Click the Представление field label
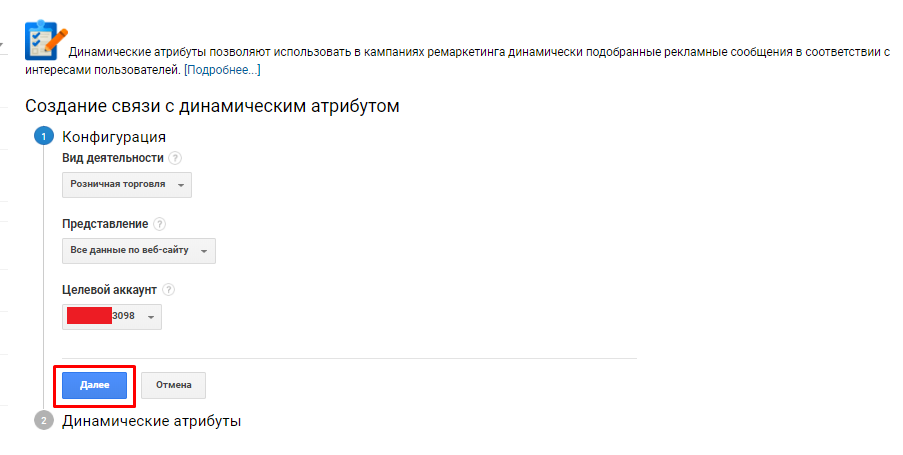The image size is (903, 455). coord(105,224)
